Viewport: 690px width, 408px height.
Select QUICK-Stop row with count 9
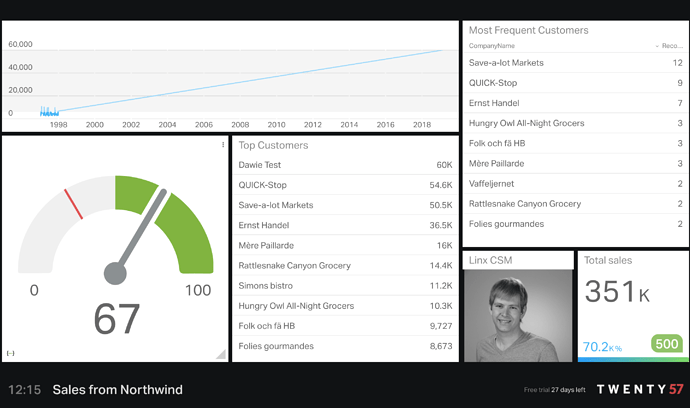pyautogui.click(x=576, y=83)
